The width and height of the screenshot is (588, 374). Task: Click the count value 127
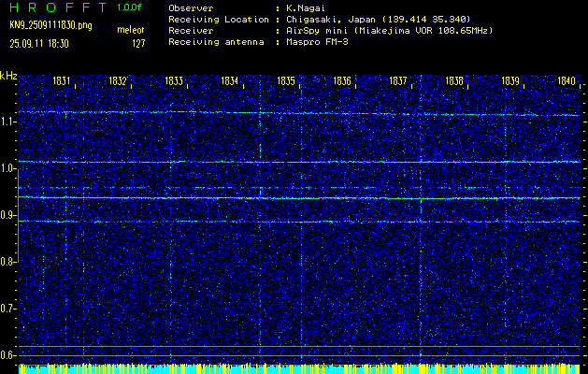(x=138, y=44)
